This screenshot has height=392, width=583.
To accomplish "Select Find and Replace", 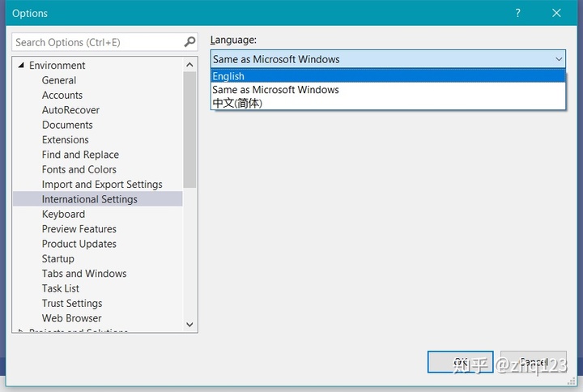I will [80, 155].
